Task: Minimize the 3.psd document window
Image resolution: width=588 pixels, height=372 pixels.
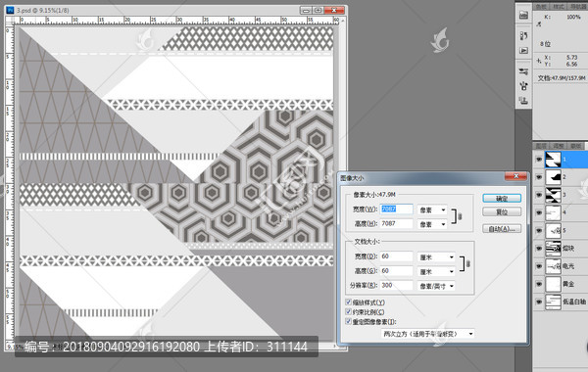Action: pyautogui.click(x=306, y=11)
